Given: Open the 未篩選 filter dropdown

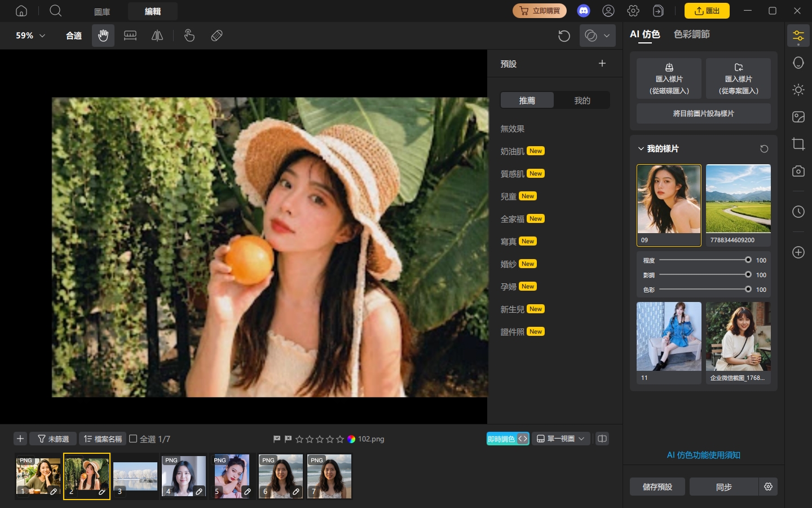Looking at the screenshot, I should [53, 439].
